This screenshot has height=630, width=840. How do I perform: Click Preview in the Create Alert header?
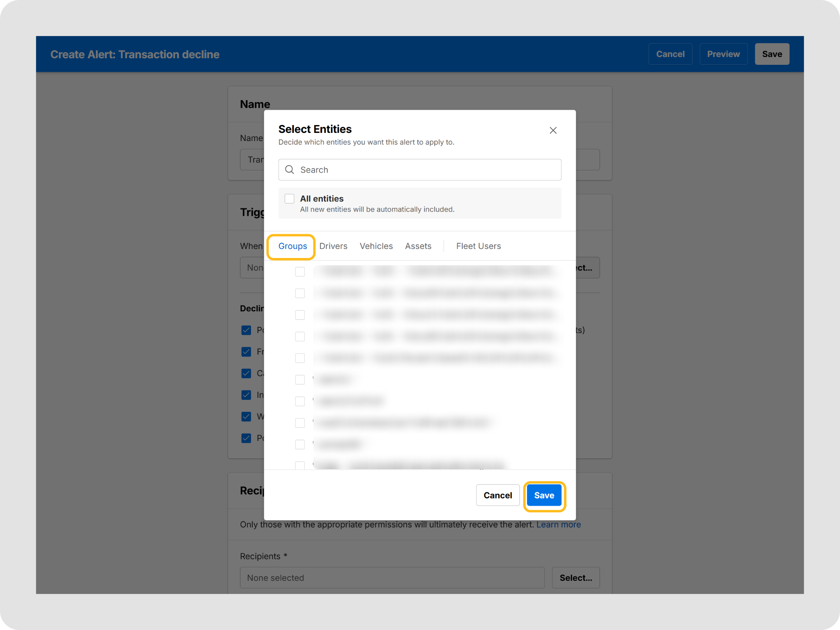point(724,54)
